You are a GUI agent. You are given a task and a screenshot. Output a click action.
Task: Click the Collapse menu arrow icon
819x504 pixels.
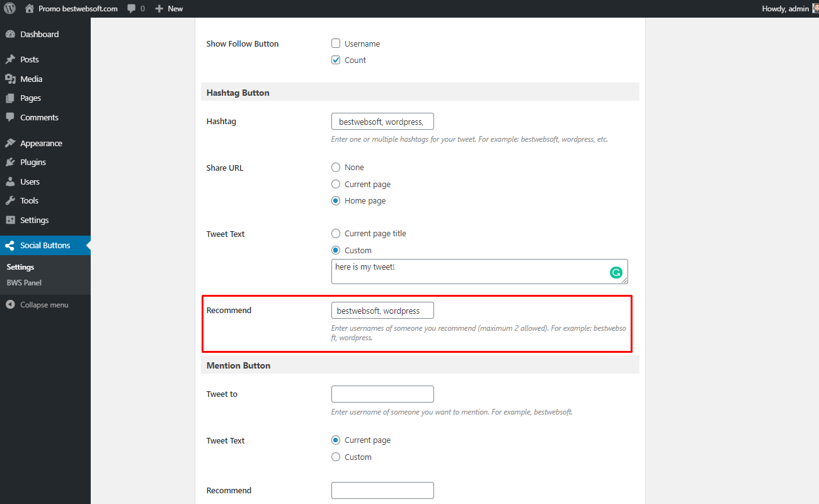click(10, 305)
